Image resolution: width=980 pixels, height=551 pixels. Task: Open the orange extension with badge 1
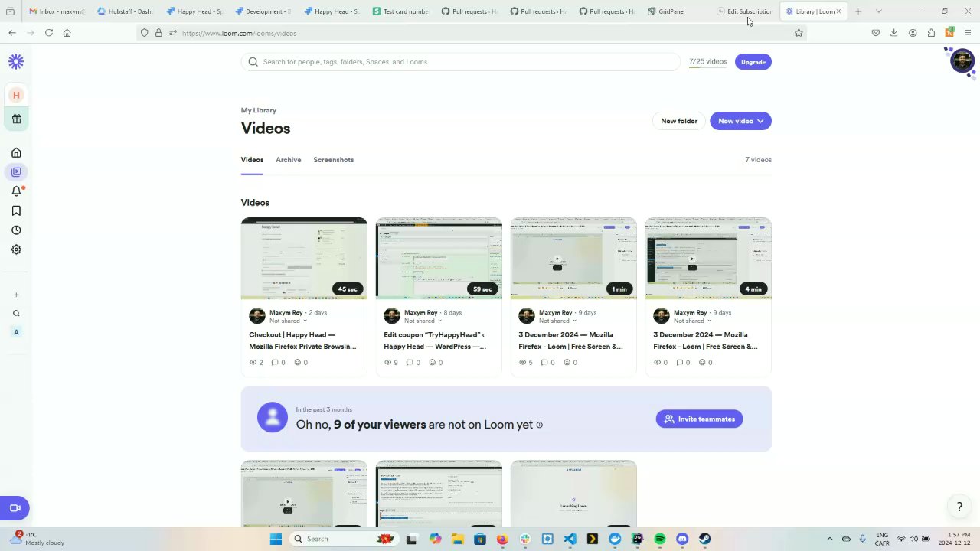pyautogui.click(x=949, y=33)
